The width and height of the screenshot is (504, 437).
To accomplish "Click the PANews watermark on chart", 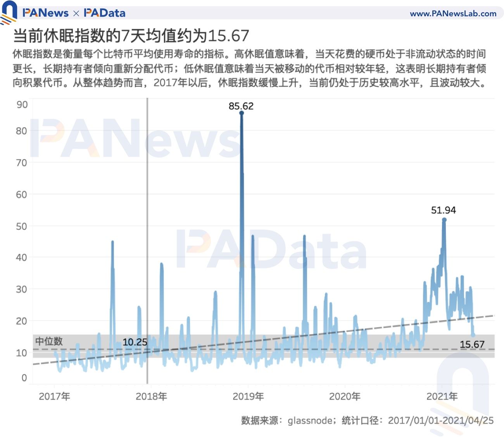I will coord(136,139).
